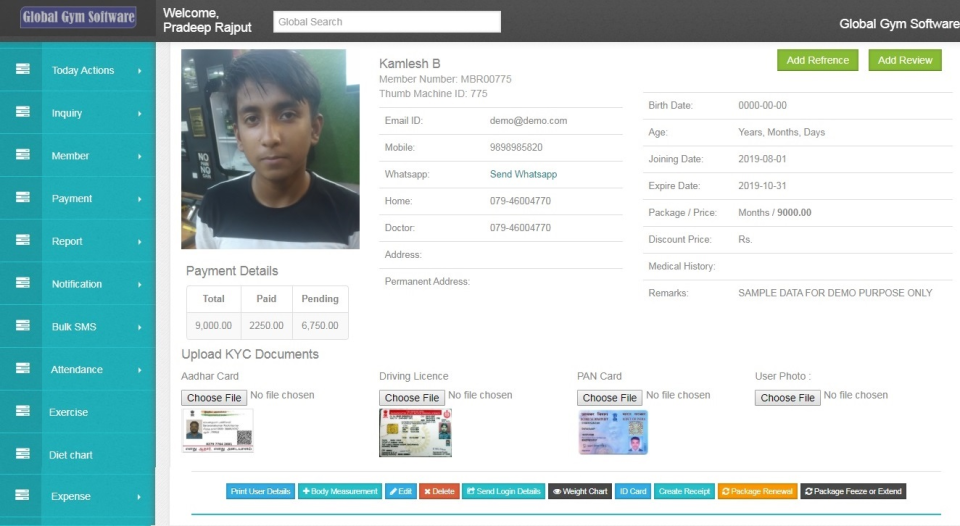
Task: Click the Add Review button
Action: pyautogui.click(x=905, y=60)
